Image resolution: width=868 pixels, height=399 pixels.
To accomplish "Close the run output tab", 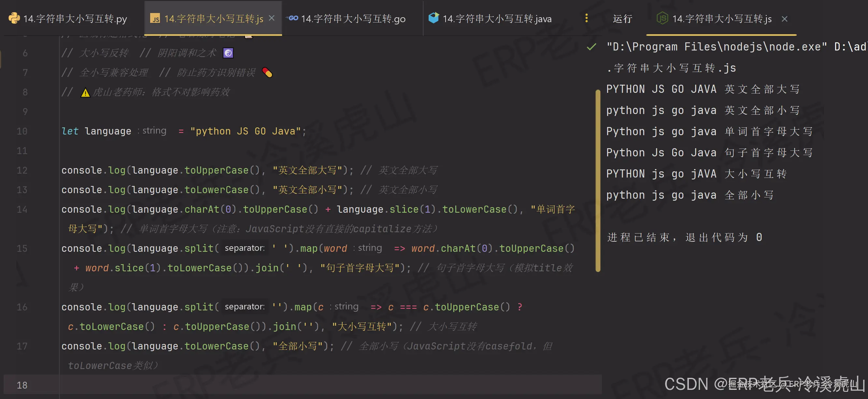I will 784,19.
